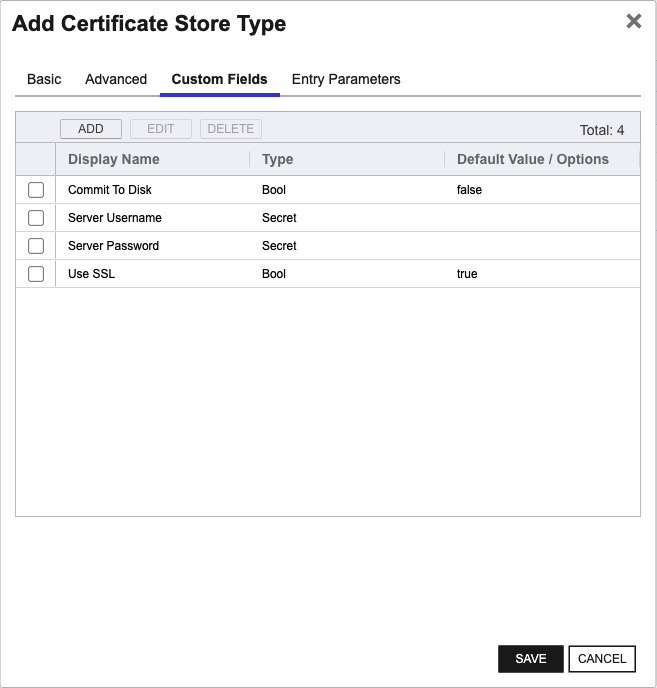Image resolution: width=657 pixels, height=688 pixels.
Task: Open the Advanced tab
Action: (116, 79)
